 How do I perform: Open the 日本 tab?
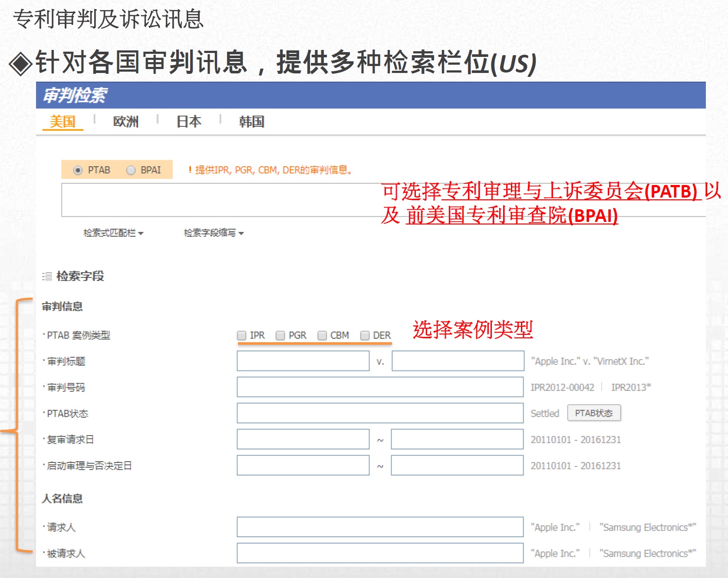[x=189, y=122]
